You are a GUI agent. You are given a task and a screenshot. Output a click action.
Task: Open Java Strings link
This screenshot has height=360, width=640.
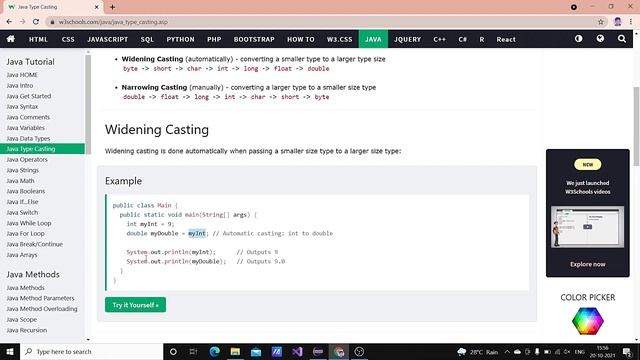[22, 170]
